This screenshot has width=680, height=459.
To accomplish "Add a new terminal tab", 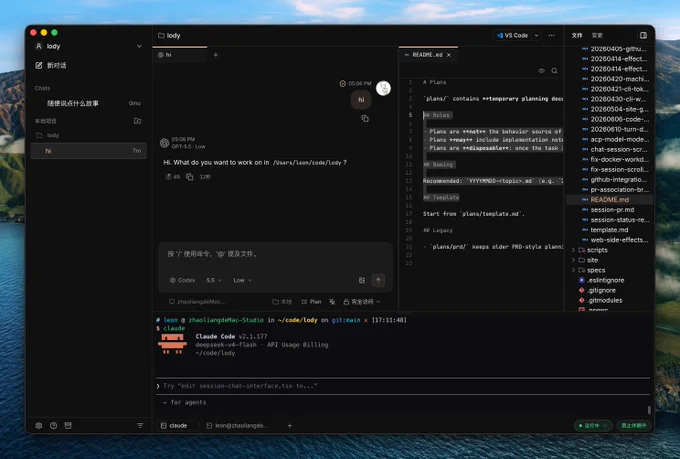I will (290, 426).
